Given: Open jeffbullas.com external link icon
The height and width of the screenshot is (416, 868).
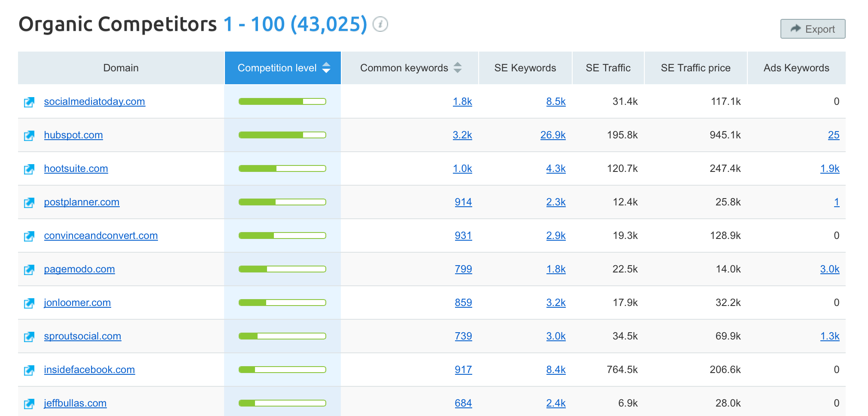Looking at the screenshot, I should [29, 404].
